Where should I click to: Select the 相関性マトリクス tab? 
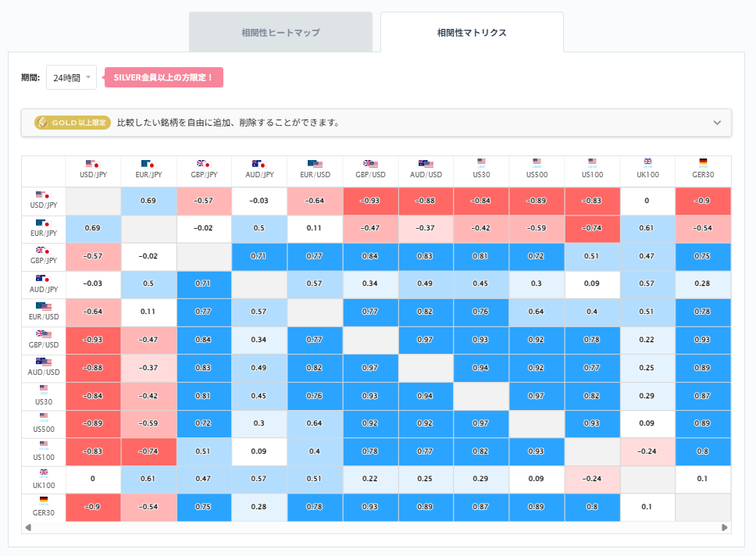[472, 32]
